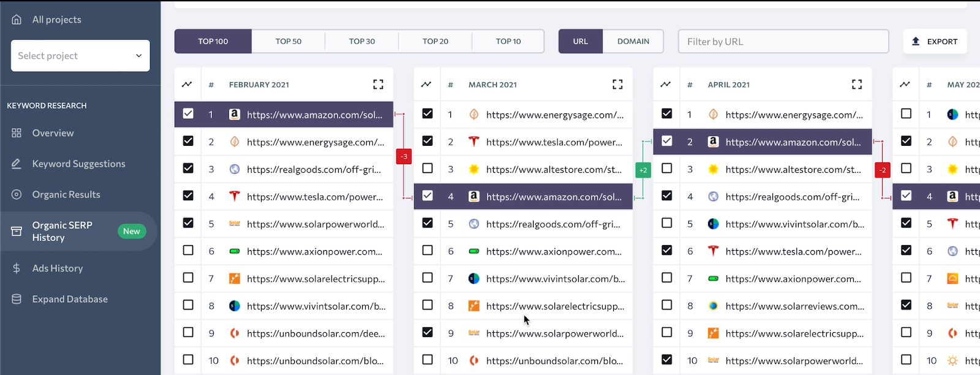Select URL view mode
This screenshot has width=980, height=375.
[580, 41]
